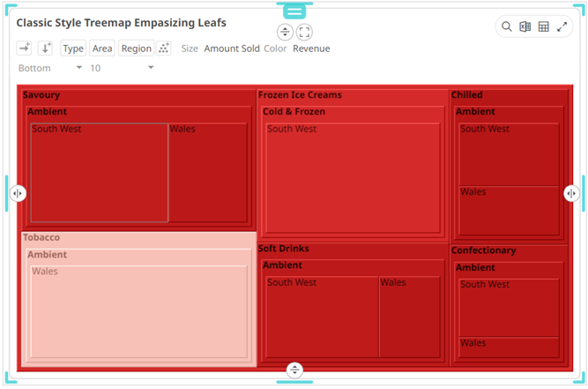Click Ambient header under Confectionary

(x=475, y=267)
